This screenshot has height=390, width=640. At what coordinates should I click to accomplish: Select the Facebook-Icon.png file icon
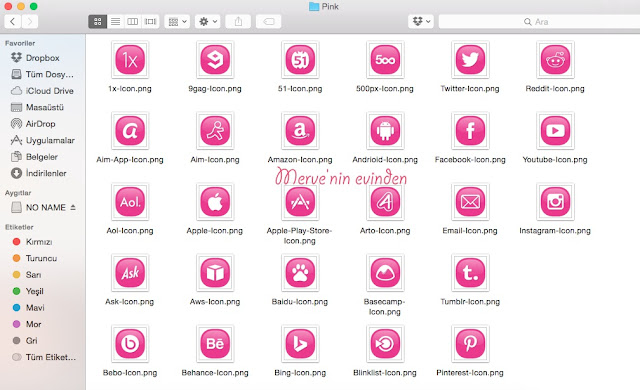470,131
